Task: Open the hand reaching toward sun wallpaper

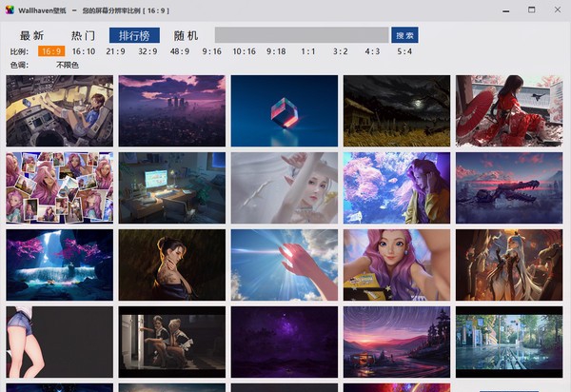Action: [x=285, y=265]
